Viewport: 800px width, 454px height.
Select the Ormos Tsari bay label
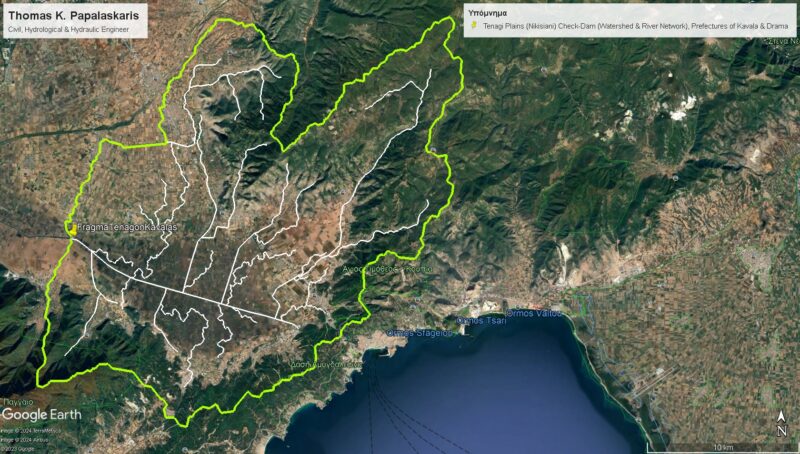(482, 320)
